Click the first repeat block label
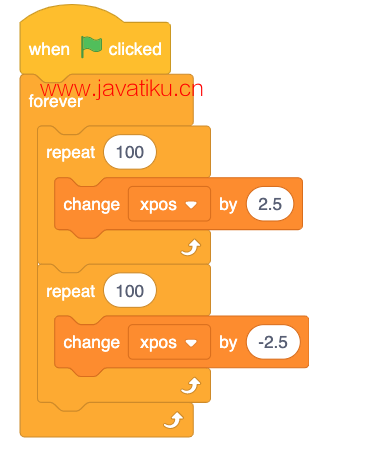 (x=71, y=153)
